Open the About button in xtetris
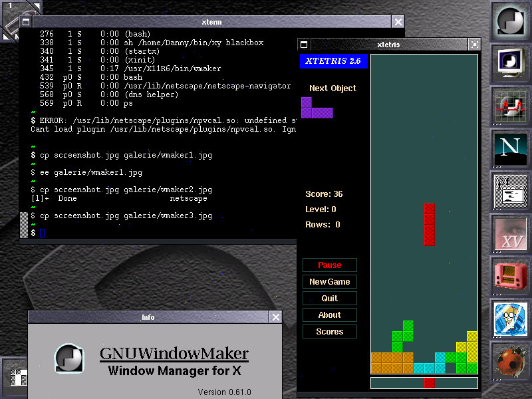Viewport: 532px width, 399px height. [x=329, y=315]
